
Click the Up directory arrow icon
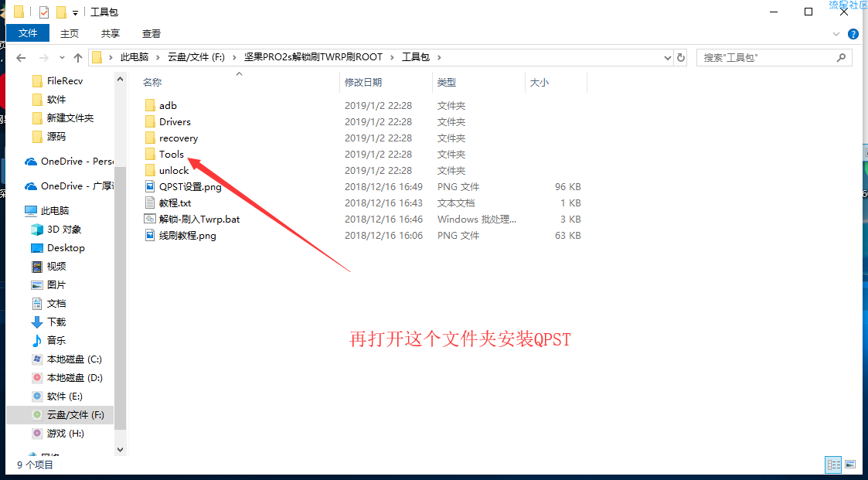tap(78, 58)
